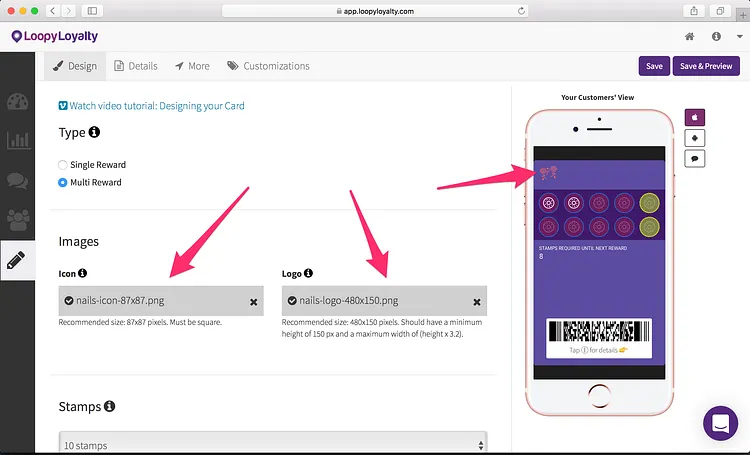Switch preview to Apple device view

[x=695, y=117]
